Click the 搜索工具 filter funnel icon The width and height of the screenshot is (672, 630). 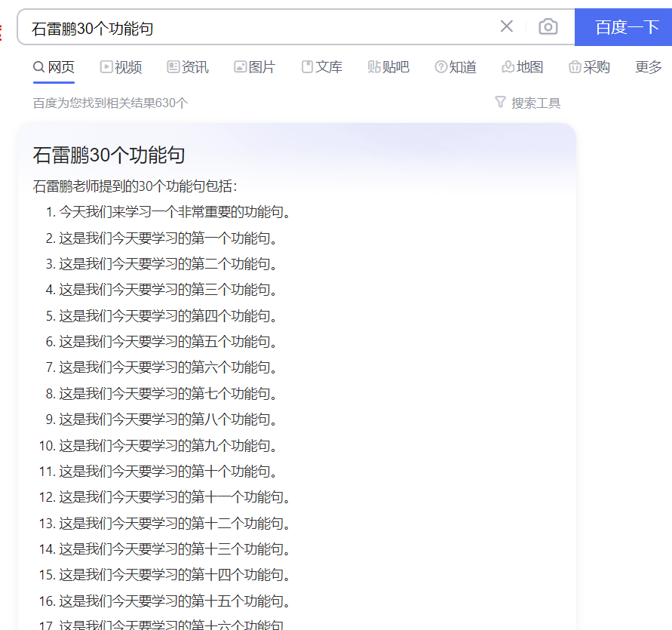pyautogui.click(x=500, y=102)
